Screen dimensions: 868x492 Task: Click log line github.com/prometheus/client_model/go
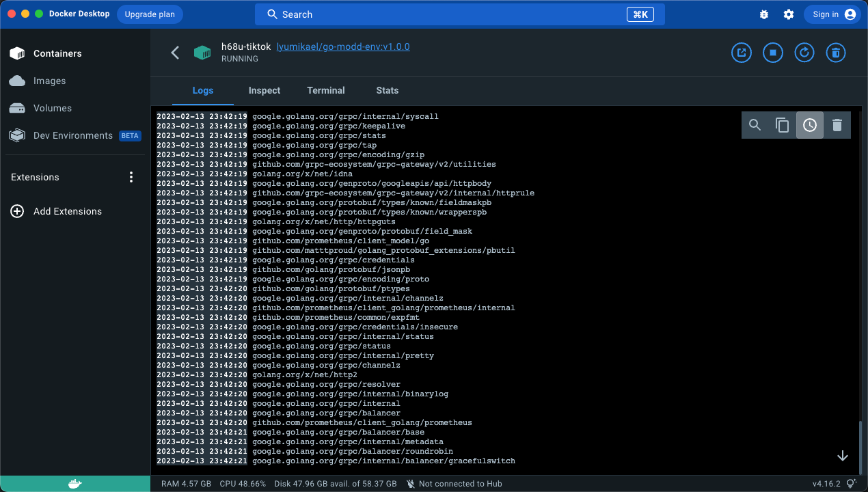tap(340, 241)
